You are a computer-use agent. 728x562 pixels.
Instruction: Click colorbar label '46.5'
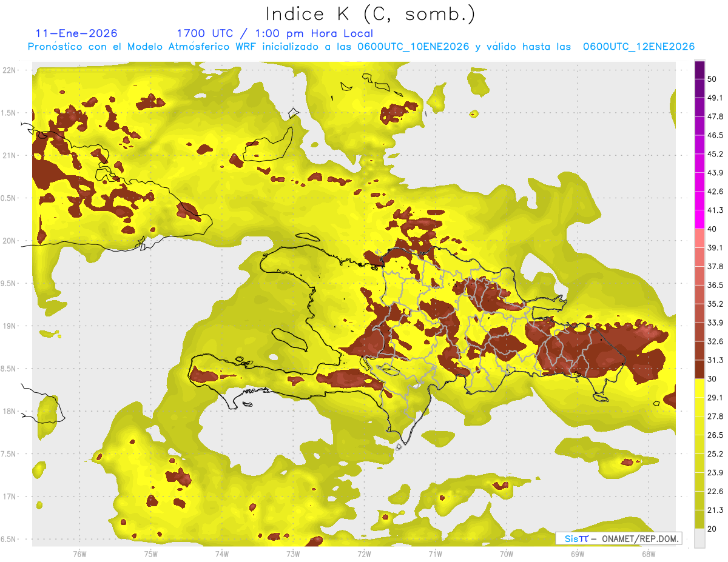pos(715,135)
